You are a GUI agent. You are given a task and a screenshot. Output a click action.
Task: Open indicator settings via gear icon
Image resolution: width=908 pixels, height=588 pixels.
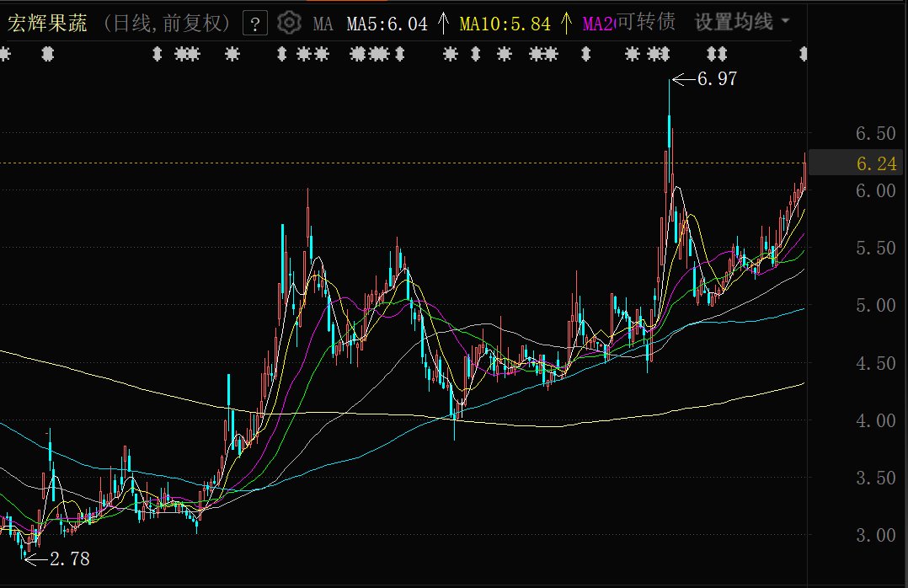tap(289, 23)
